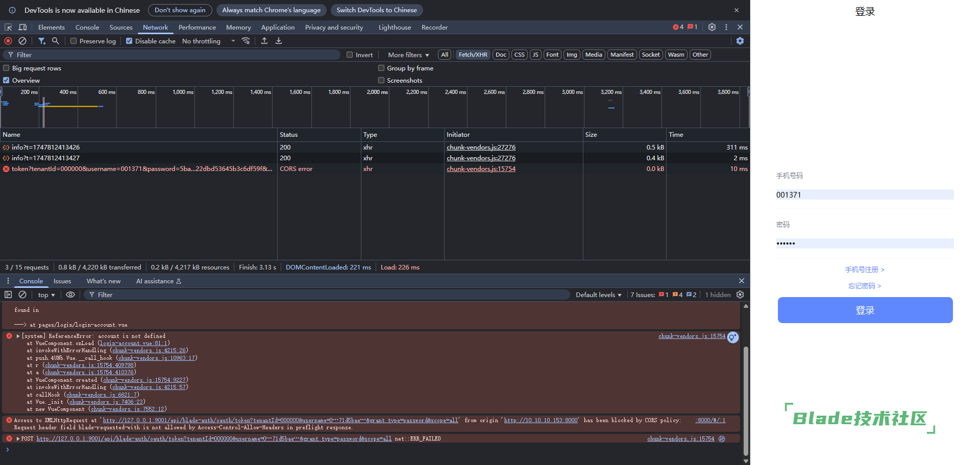Enable Screenshots capture checkbox
Image resolution: width=980 pixels, height=465 pixels.
381,80
